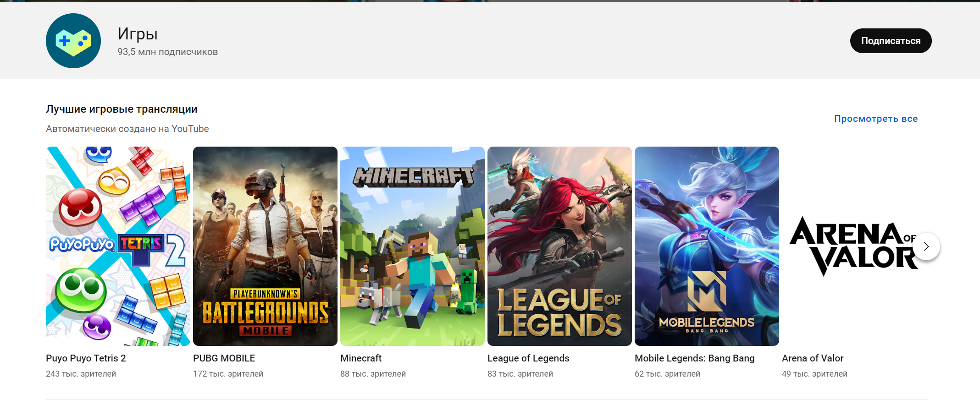Open the Просмотреть все link
Viewport: 980px width, 416px height.
coord(876,119)
